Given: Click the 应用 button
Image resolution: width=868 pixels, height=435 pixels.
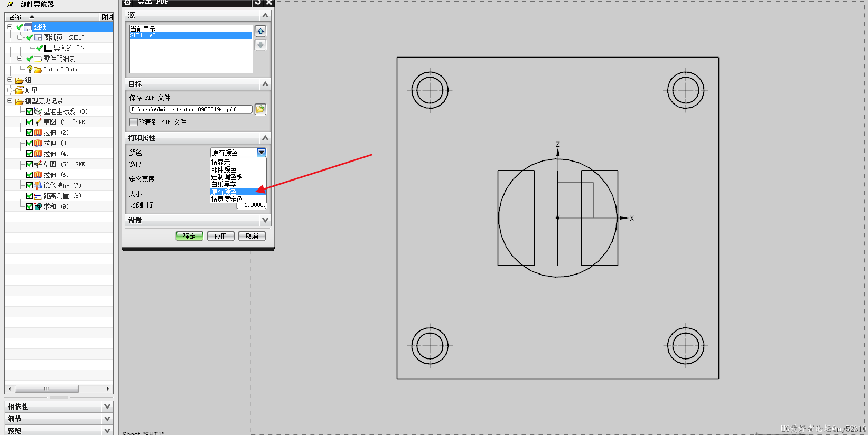Looking at the screenshot, I should point(221,236).
